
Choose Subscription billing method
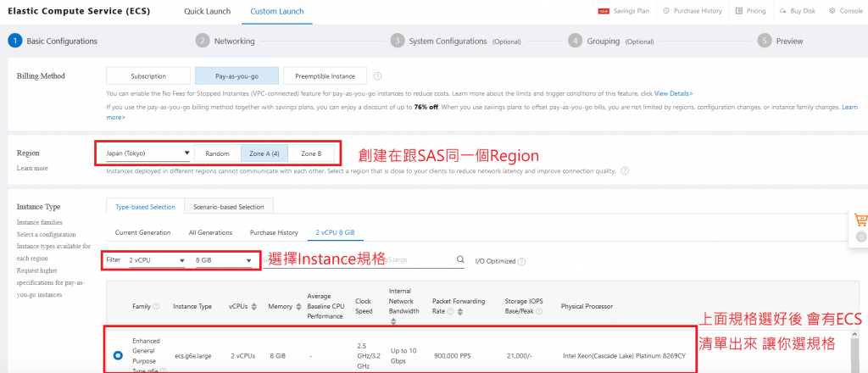tap(148, 75)
